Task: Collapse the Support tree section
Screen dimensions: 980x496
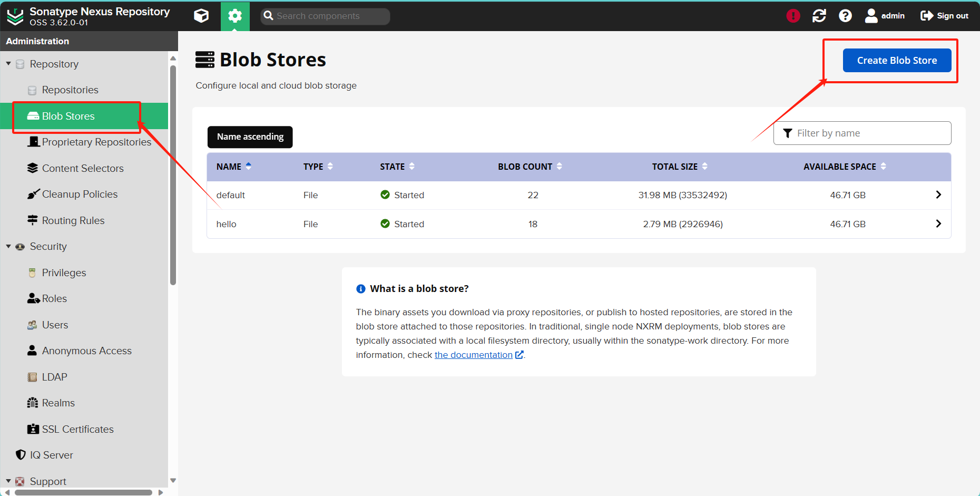Action: point(8,481)
